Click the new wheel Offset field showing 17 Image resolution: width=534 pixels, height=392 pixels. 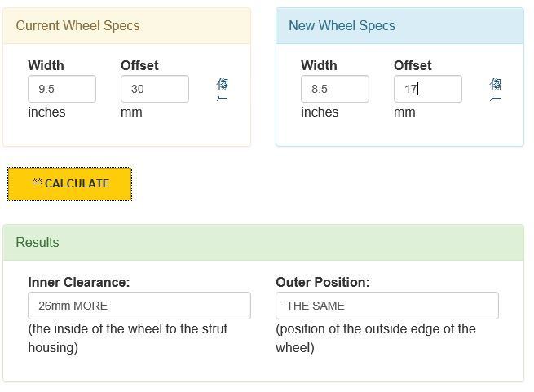click(427, 89)
